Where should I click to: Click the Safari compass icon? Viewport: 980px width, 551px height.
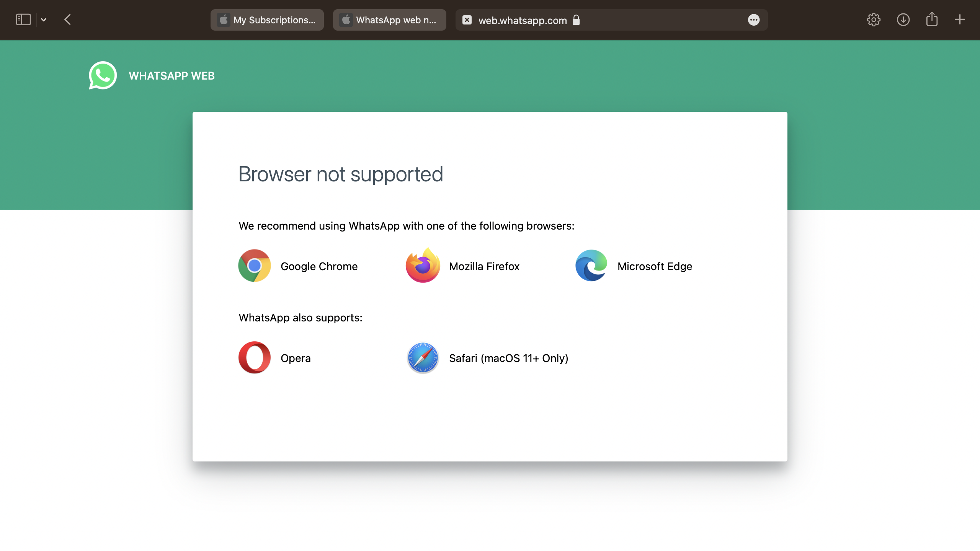click(423, 358)
